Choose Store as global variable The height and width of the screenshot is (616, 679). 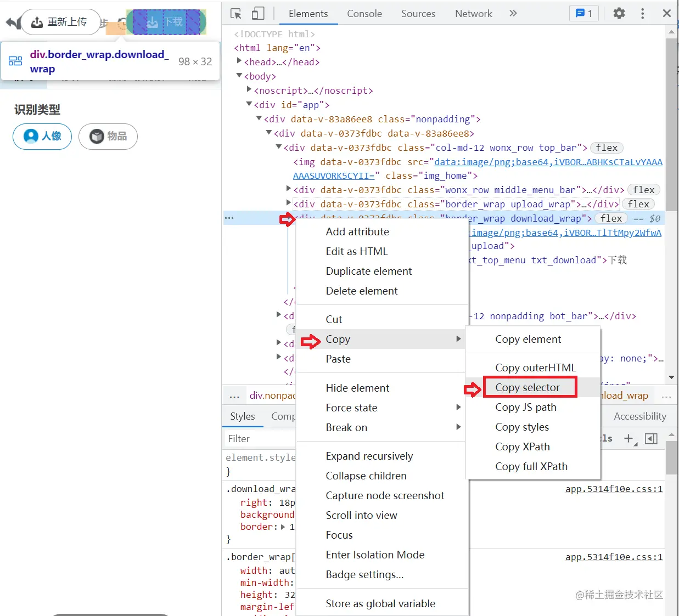(381, 603)
